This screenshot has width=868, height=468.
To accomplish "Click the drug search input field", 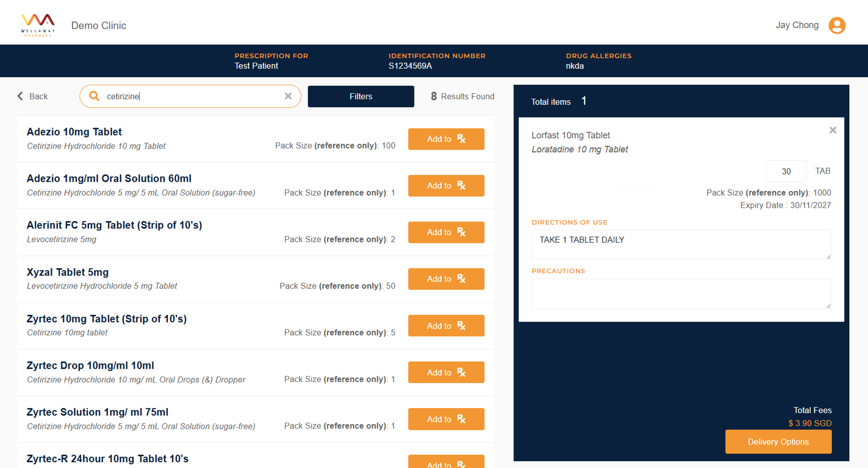I will pos(190,96).
